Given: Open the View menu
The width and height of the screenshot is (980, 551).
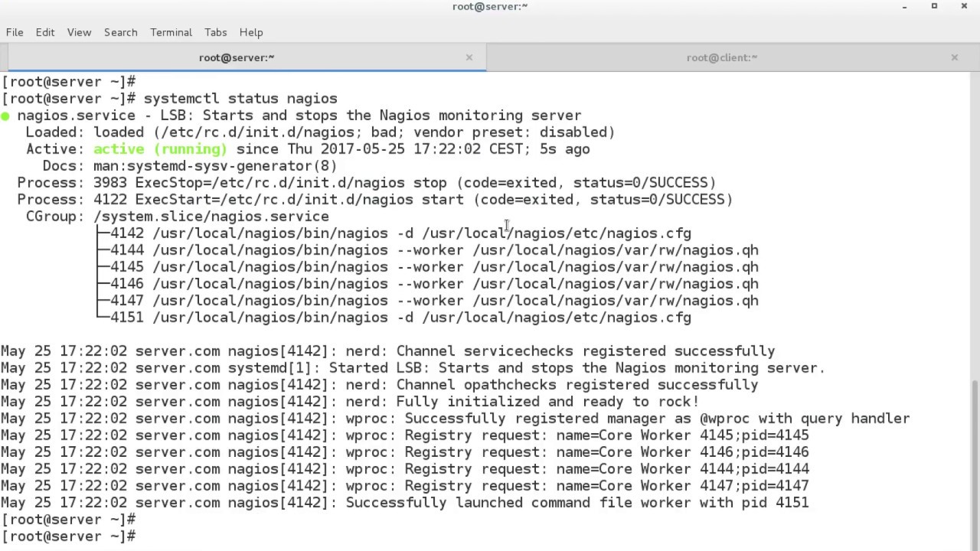Looking at the screenshot, I should click(x=79, y=32).
